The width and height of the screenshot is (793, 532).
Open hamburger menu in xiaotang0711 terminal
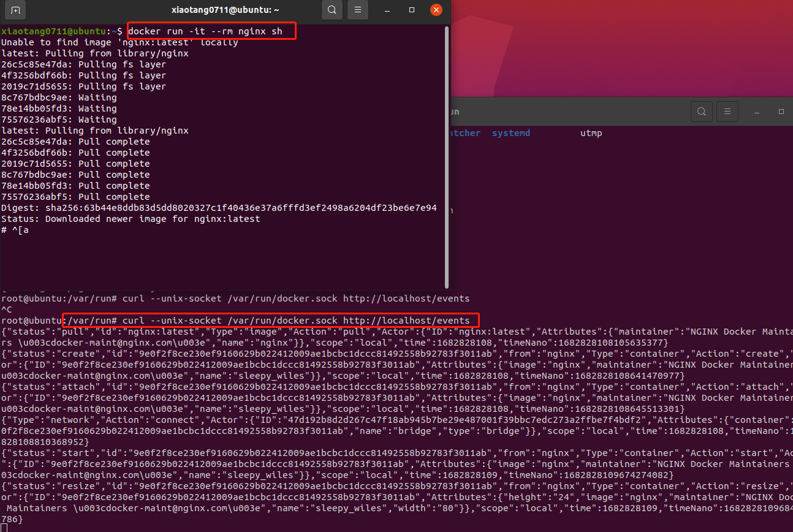click(x=358, y=10)
